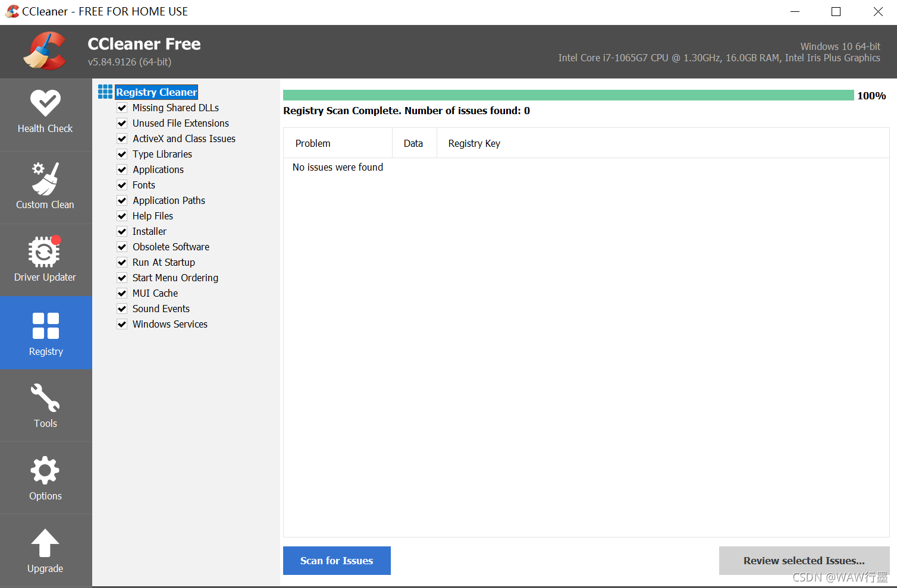This screenshot has height=588, width=897.
Task: Click the Tools label text
Action: point(45,423)
